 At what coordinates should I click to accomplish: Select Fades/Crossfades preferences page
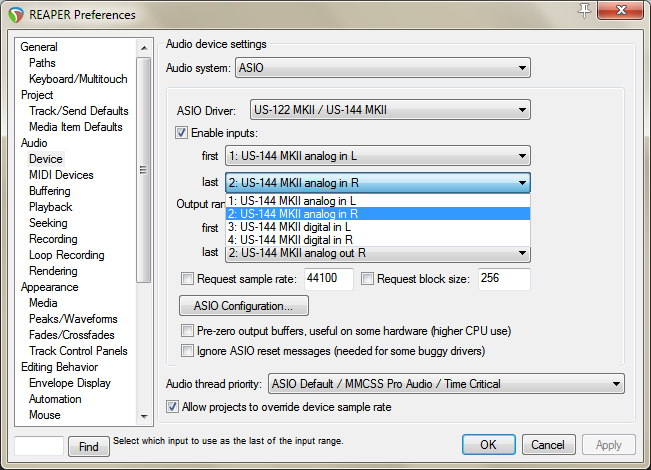[x=71, y=335]
